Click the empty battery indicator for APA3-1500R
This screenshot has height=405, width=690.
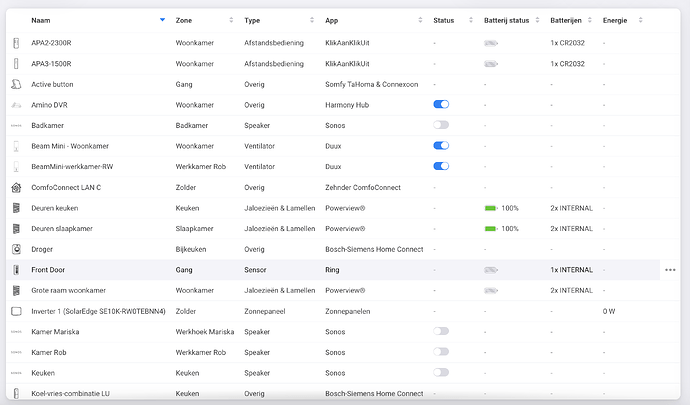point(491,64)
